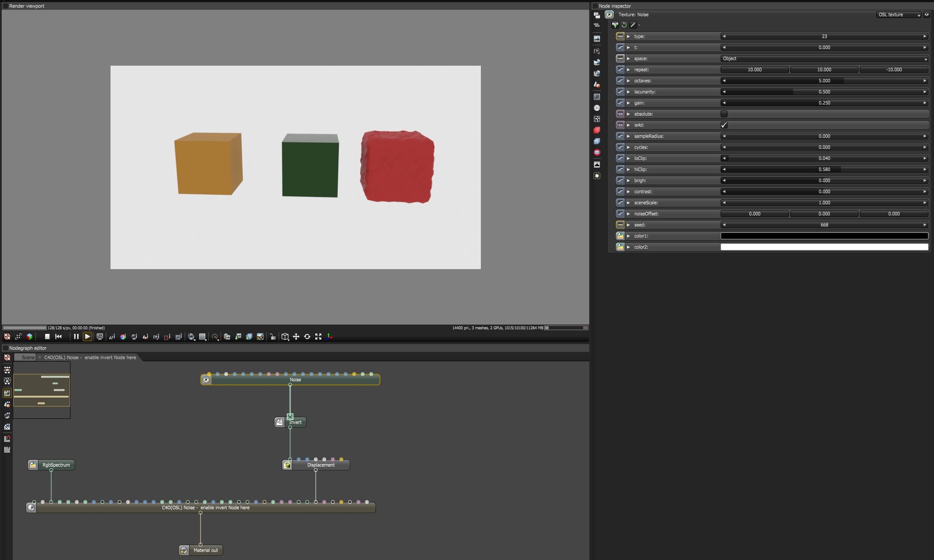Viewport: 934px width, 560px height.
Task: Open the color2 white swatch
Action: [x=824, y=247]
